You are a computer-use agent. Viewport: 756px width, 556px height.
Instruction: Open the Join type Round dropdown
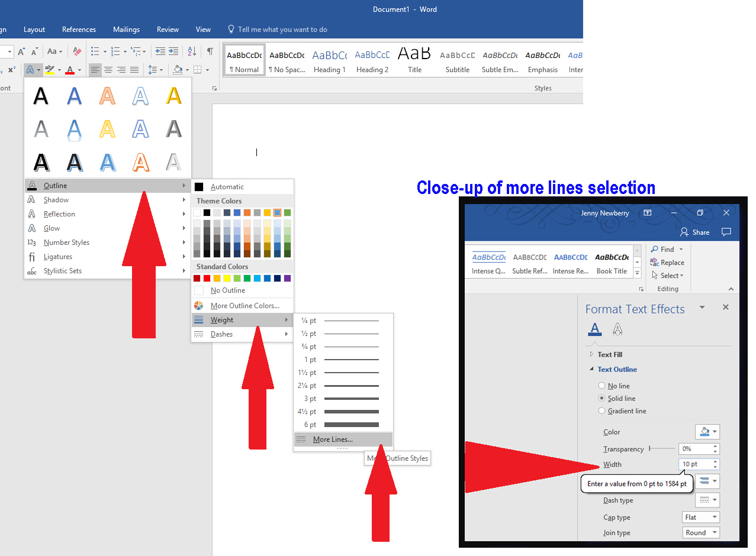coord(701,532)
